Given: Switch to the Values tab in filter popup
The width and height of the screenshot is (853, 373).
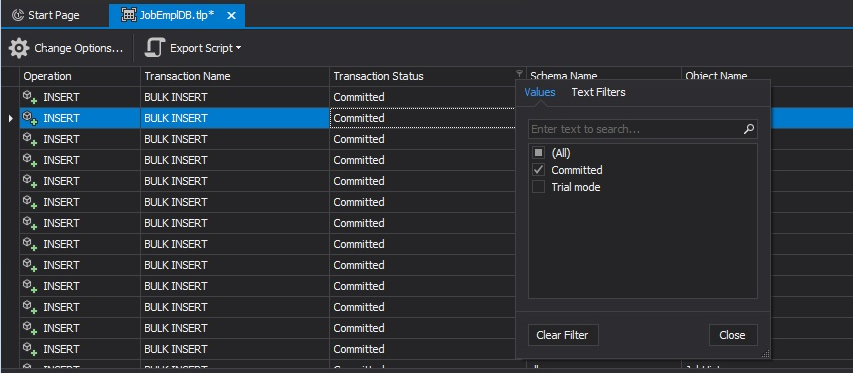Looking at the screenshot, I should click(540, 92).
